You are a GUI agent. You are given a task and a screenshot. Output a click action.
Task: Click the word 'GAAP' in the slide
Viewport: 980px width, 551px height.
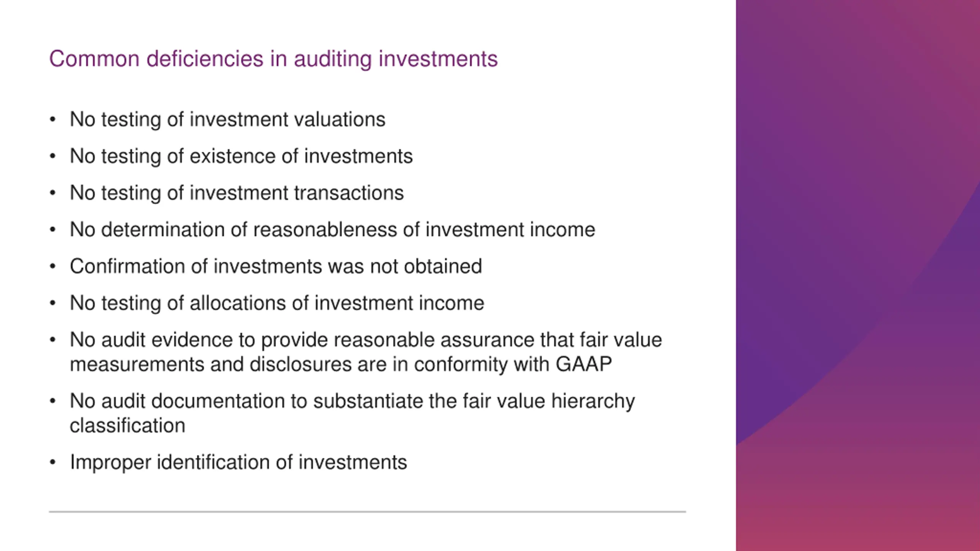[x=584, y=364]
